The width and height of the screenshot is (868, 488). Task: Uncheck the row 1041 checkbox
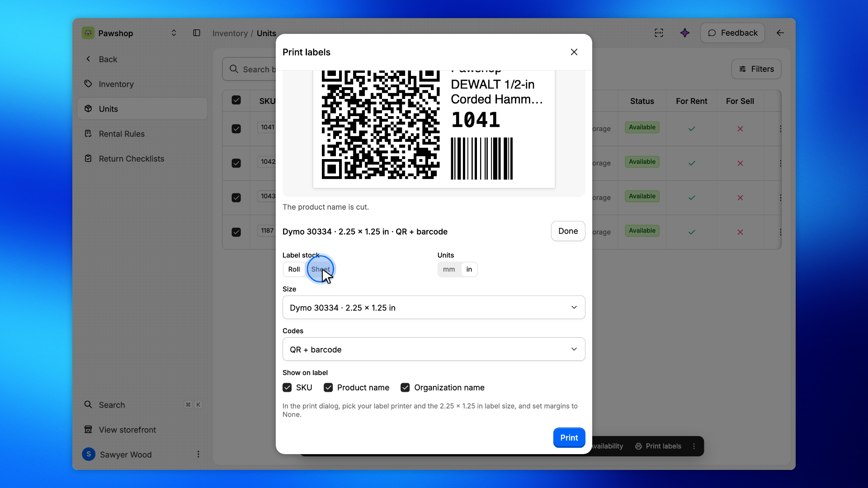click(x=236, y=129)
